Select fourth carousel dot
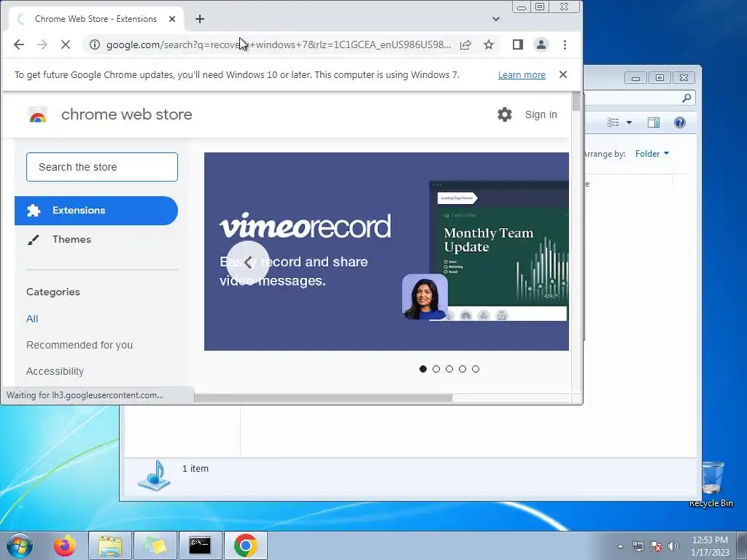Screen dimensions: 747x560 point(462,369)
